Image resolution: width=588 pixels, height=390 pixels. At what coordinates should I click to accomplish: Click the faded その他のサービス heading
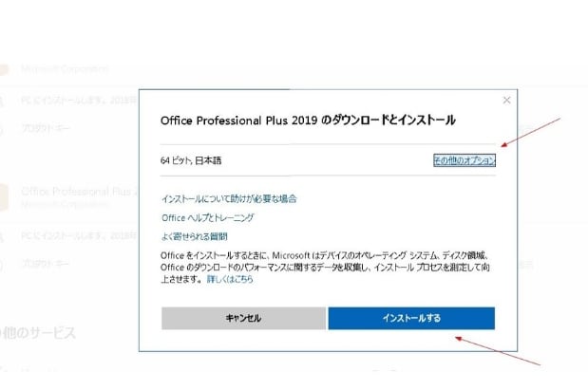click(x=37, y=332)
